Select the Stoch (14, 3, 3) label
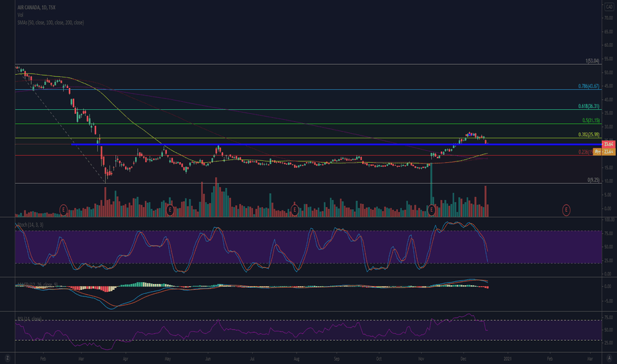The width and height of the screenshot is (617, 364). click(x=30, y=225)
